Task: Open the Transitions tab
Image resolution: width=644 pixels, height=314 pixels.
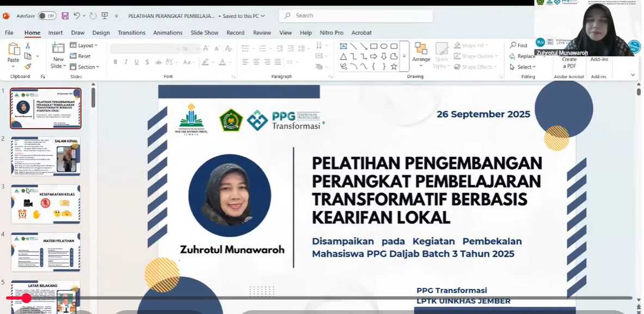Action: pyautogui.click(x=131, y=33)
